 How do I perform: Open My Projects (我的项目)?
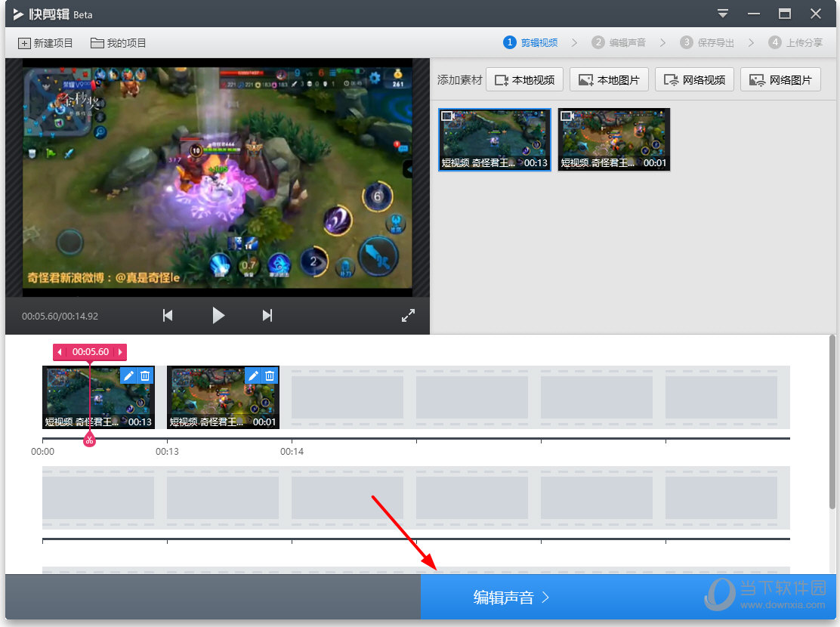119,43
